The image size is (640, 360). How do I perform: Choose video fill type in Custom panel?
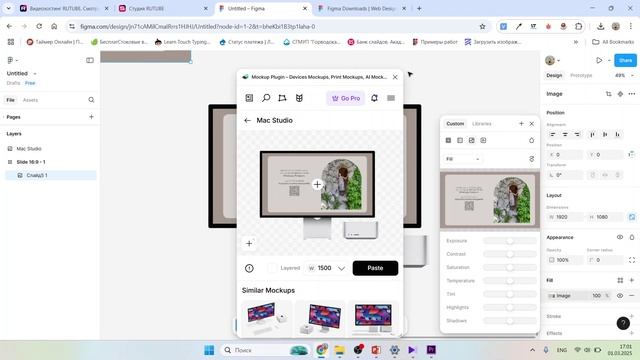tap(483, 140)
